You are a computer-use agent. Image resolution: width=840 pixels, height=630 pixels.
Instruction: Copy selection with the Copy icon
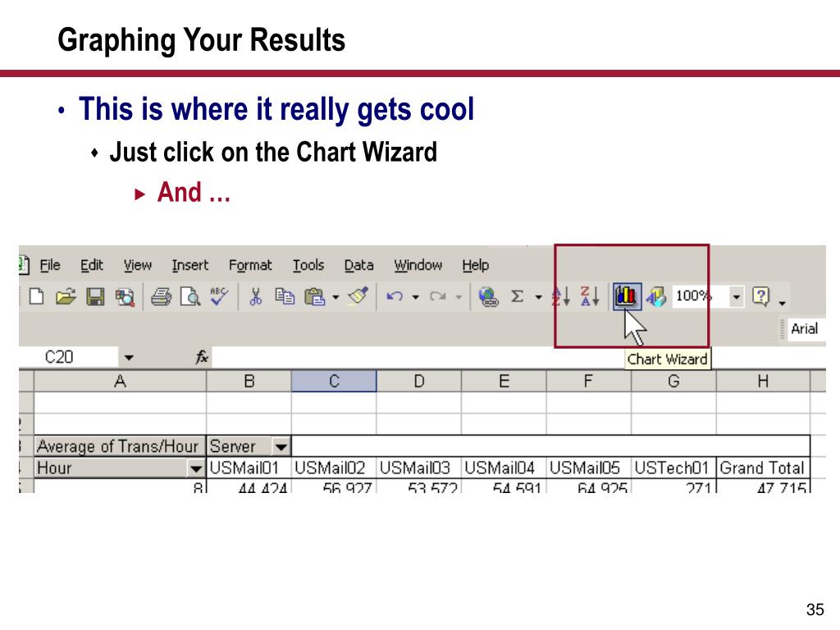(285, 296)
